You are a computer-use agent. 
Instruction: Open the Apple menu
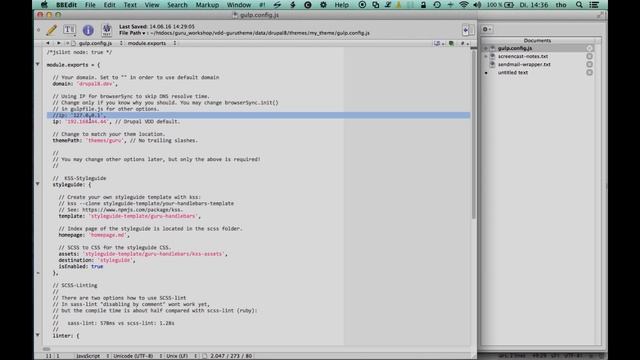click(x=44, y=5)
